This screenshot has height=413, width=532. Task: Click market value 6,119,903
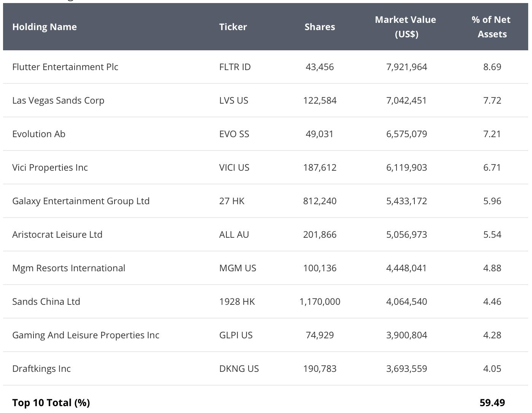(406, 167)
